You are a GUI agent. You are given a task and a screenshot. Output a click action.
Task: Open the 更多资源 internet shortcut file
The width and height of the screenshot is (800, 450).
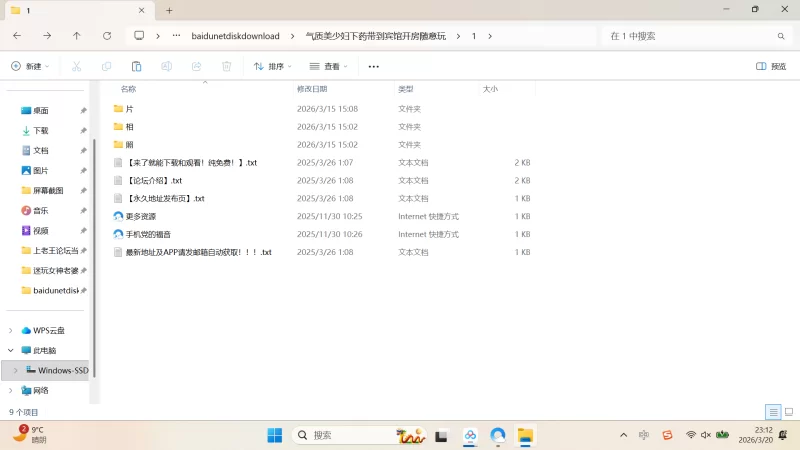(141, 216)
